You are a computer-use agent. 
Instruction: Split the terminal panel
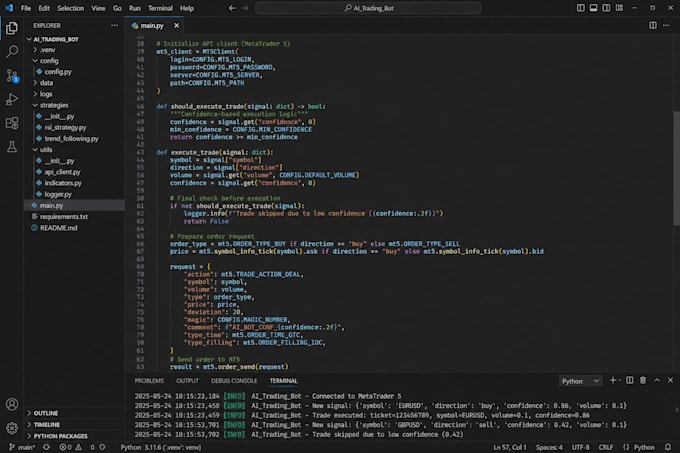630,380
